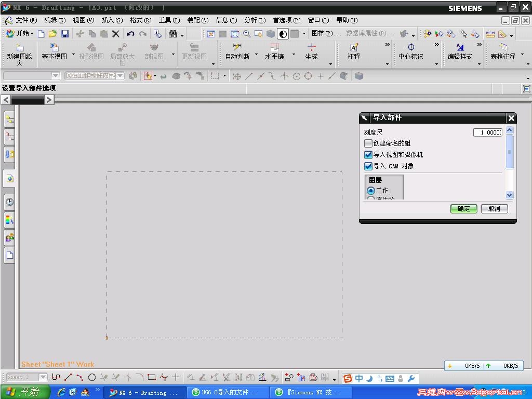Open the History clock sidebar icon
This screenshot has width=532, height=399.
(9, 202)
